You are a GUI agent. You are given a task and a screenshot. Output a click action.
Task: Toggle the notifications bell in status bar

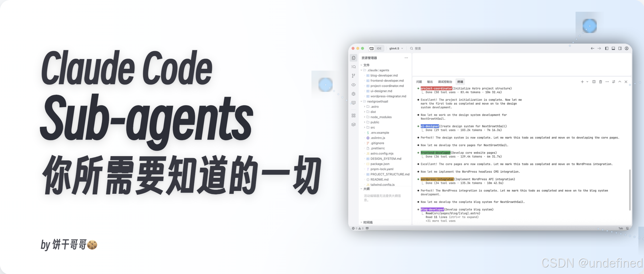point(627,228)
